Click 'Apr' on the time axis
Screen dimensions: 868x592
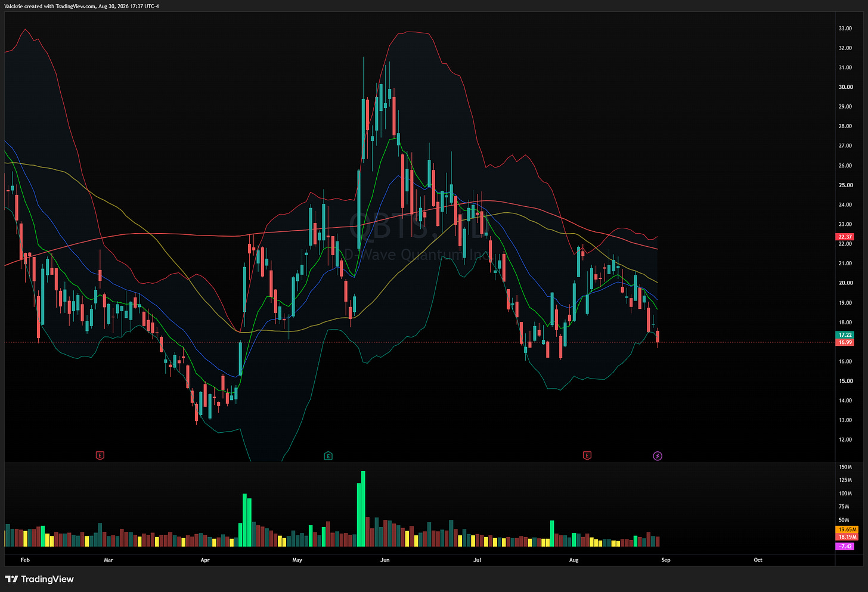(205, 560)
